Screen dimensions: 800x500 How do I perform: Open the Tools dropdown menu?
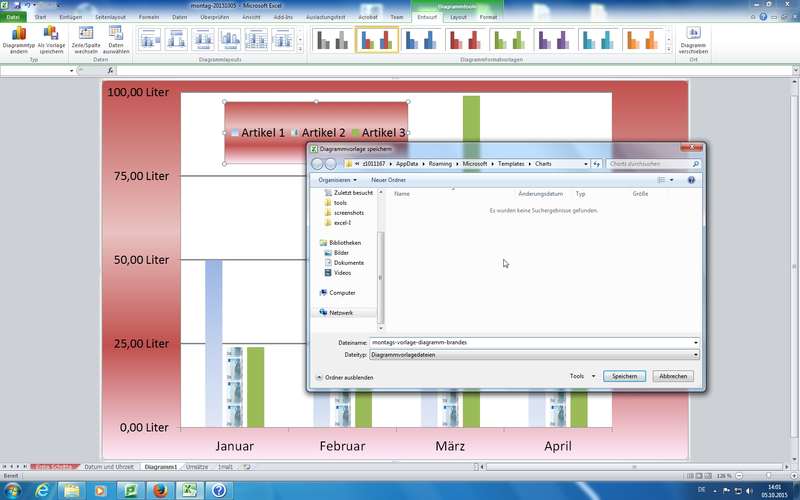pos(579,376)
